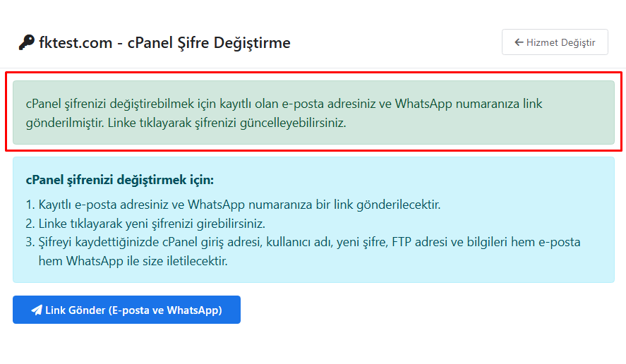Send link via Link Gönder (E-posta ve WhatsApp)
This screenshot has width=626, height=364.
tap(126, 310)
